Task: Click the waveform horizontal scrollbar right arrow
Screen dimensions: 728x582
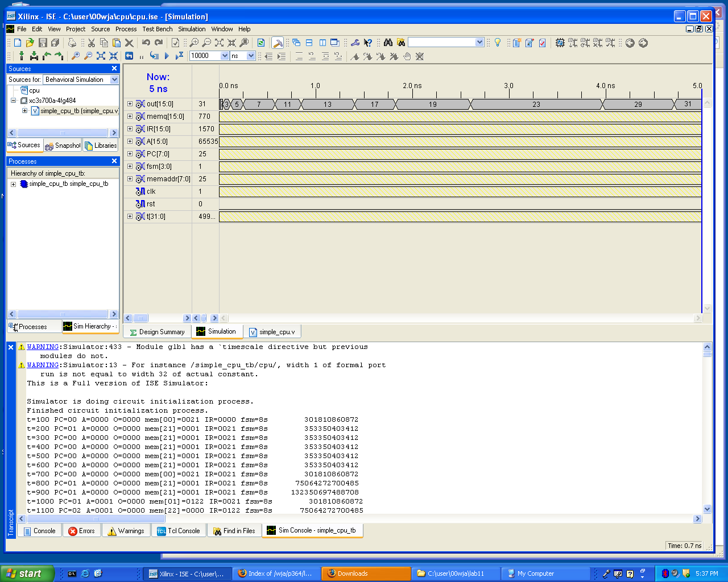Action: click(x=698, y=318)
